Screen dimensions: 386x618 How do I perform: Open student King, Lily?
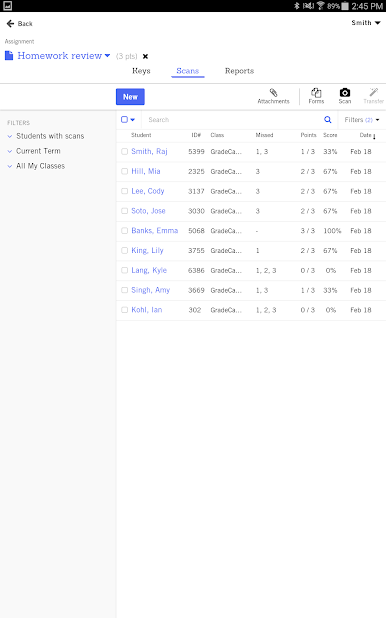pos(147,250)
